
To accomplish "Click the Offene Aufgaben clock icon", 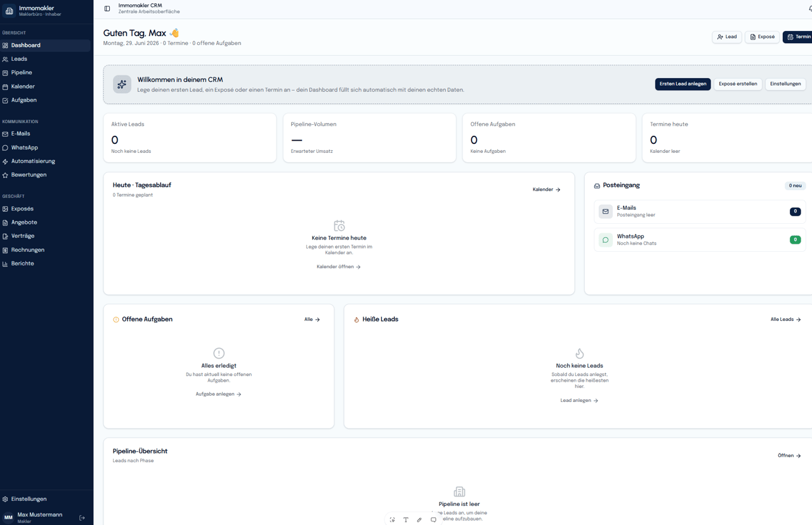I will [116, 320].
